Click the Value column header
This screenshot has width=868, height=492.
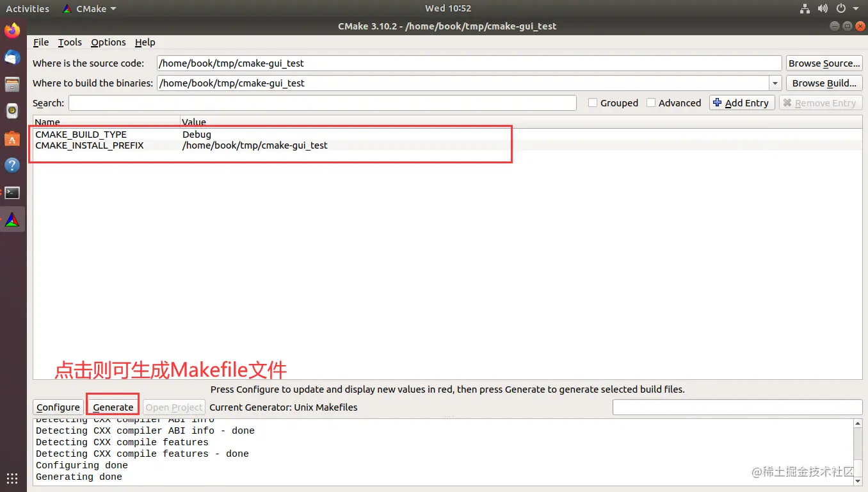pyautogui.click(x=521, y=122)
